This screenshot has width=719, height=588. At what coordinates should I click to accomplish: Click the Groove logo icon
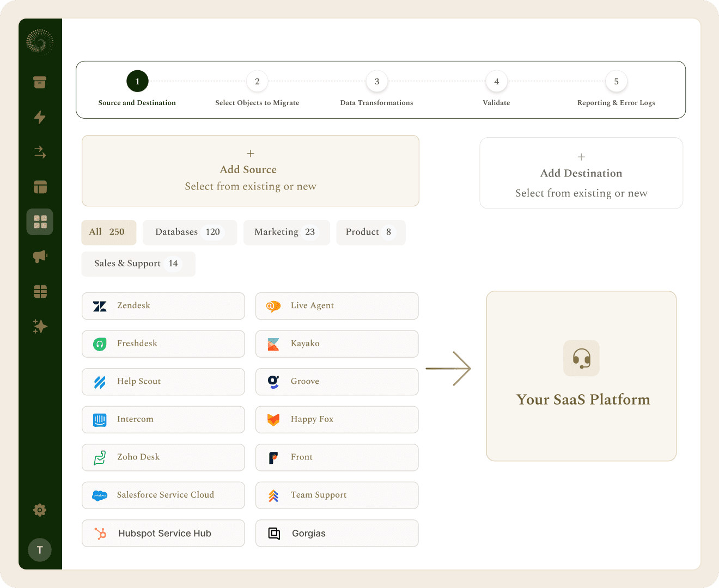point(273,382)
